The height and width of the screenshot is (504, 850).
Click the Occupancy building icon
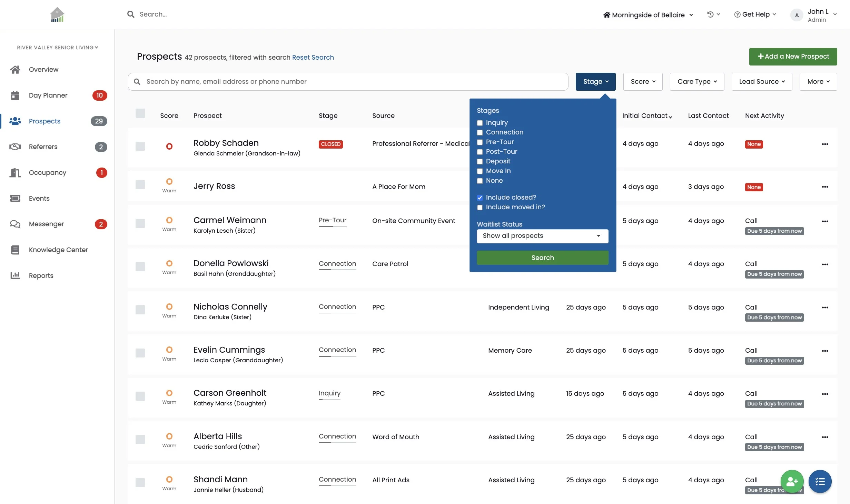(15, 172)
